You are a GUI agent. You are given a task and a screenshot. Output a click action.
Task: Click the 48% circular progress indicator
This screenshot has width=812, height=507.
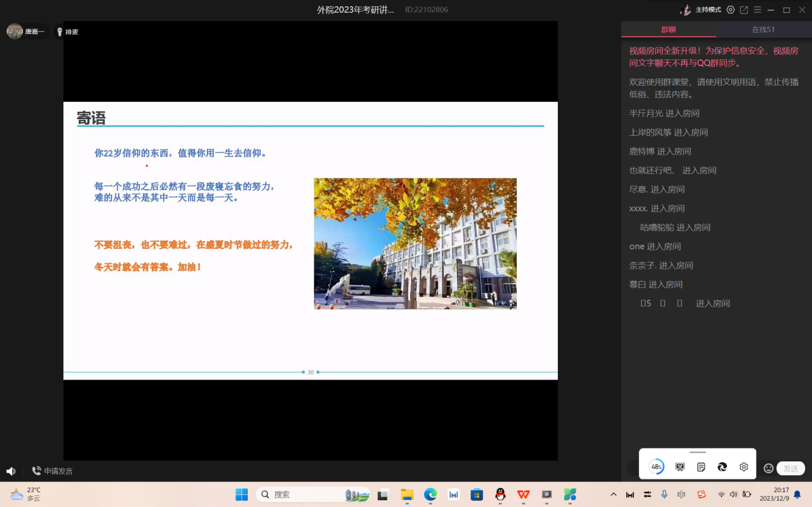click(656, 467)
